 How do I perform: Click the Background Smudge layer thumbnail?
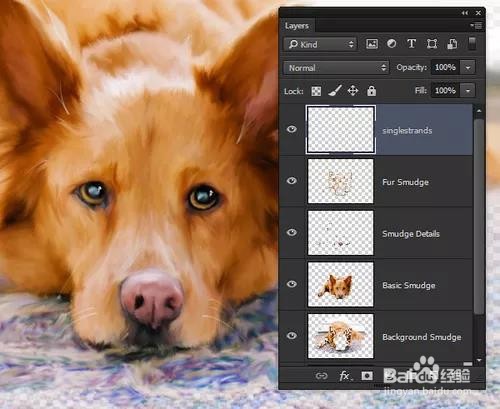tap(341, 336)
